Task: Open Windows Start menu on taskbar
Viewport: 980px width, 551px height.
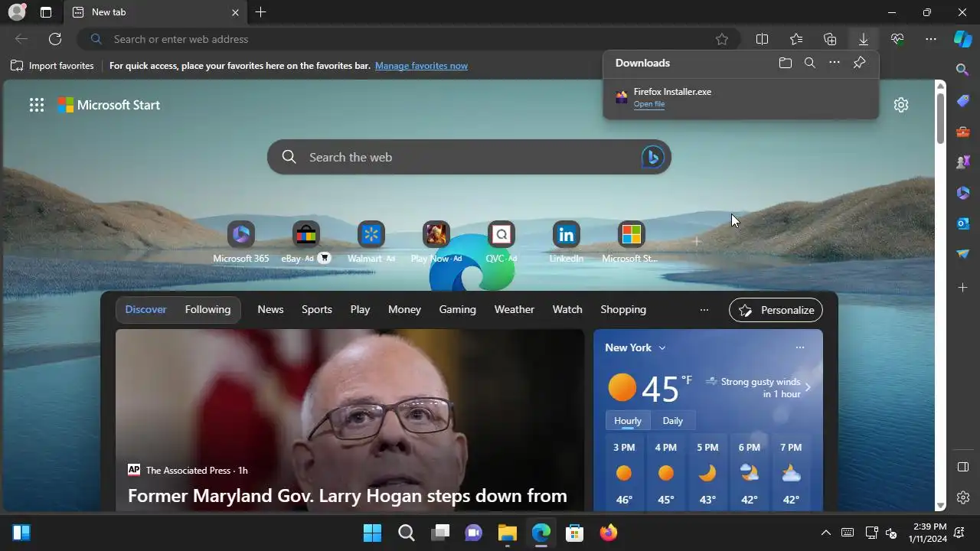Action: click(x=372, y=533)
